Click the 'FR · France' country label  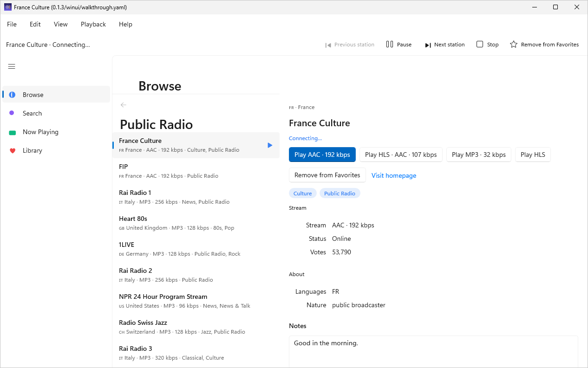coord(302,107)
